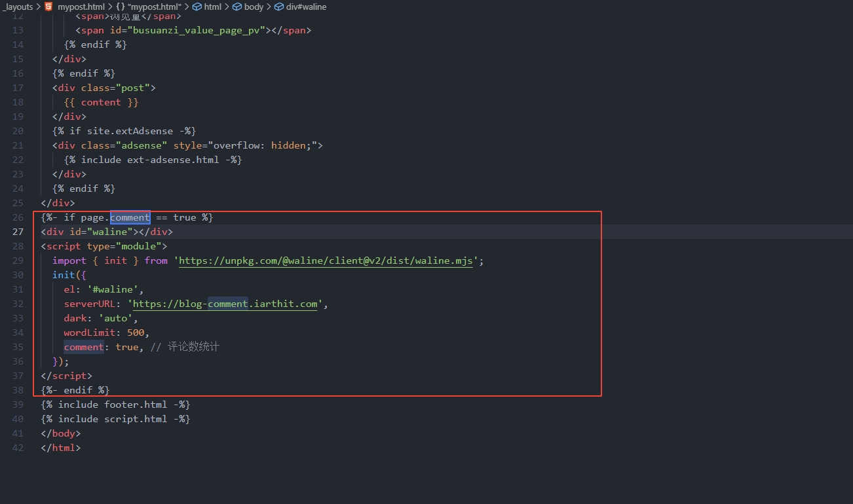
Task: Click the cube icon before html breadcrumb
Action: click(x=197, y=7)
